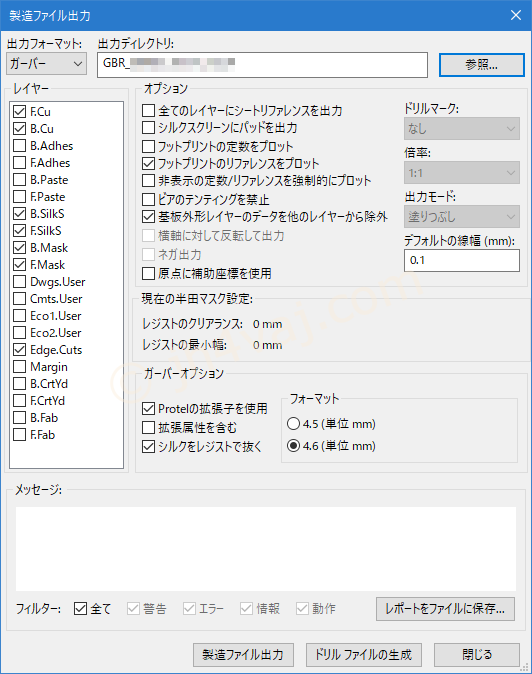Check ビアのテンティングを禁止
The width and height of the screenshot is (532, 674).
(x=148, y=199)
